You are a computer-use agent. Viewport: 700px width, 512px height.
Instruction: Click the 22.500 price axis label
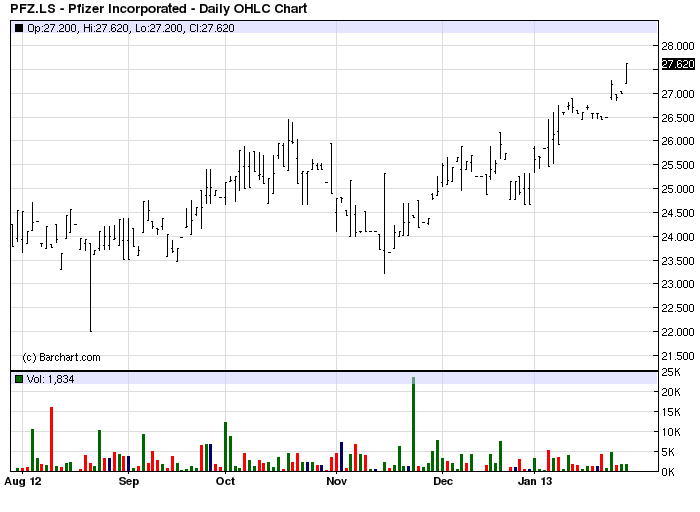click(x=678, y=308)
